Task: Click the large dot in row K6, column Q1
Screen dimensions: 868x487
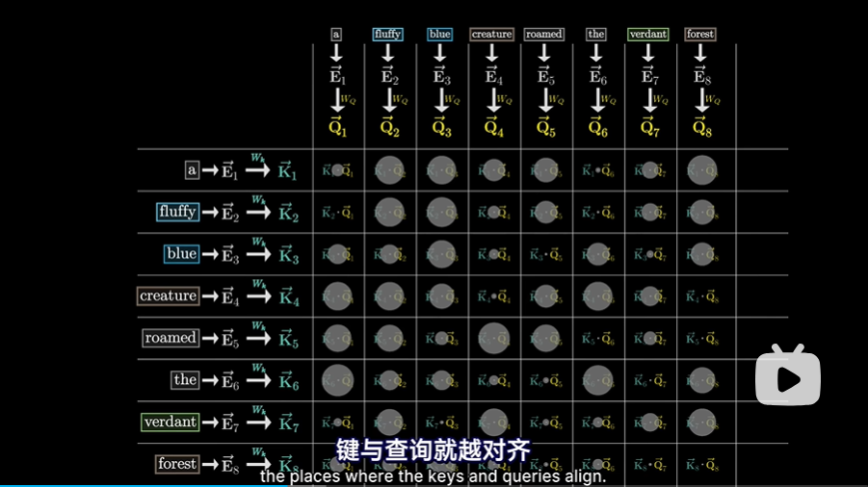Action: (x=337, y=380)
